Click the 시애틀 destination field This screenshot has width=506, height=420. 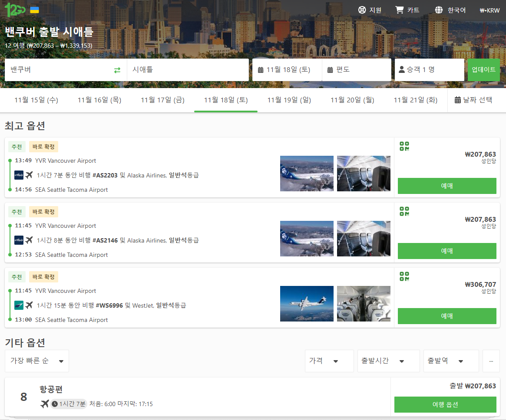[188, 69]
